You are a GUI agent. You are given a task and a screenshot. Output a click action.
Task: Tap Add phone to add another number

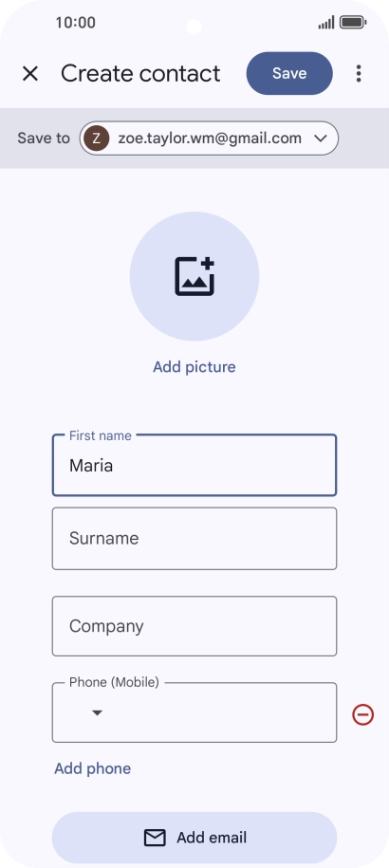92,768
